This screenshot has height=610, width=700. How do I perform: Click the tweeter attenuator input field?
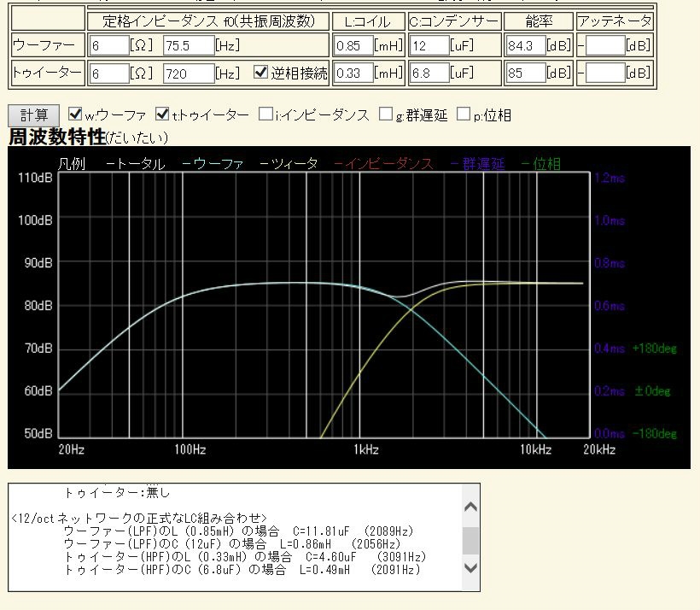click(x=605, y=73)
